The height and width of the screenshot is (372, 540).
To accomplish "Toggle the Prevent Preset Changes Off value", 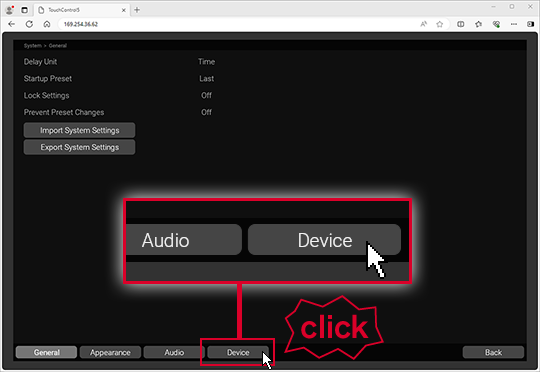I will tap(207, 112).
